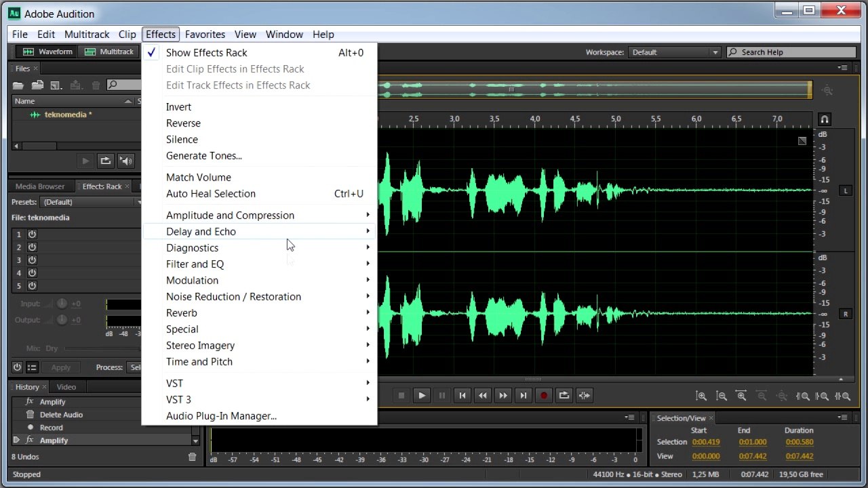This screenshot has width=868, height=488.
Task: Toggle the right channel R button
Action: pos(846,314)
